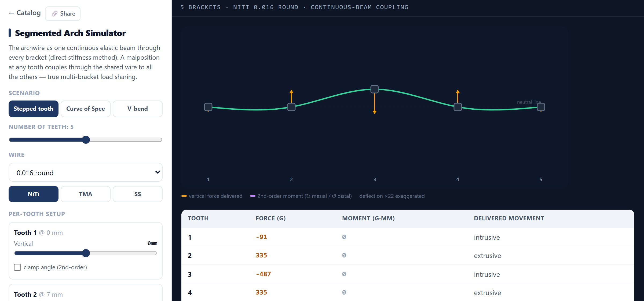Click the DELIVERED MOVEMENT column header
Viewport: 644px width, 301px height.
pos(509,218)
